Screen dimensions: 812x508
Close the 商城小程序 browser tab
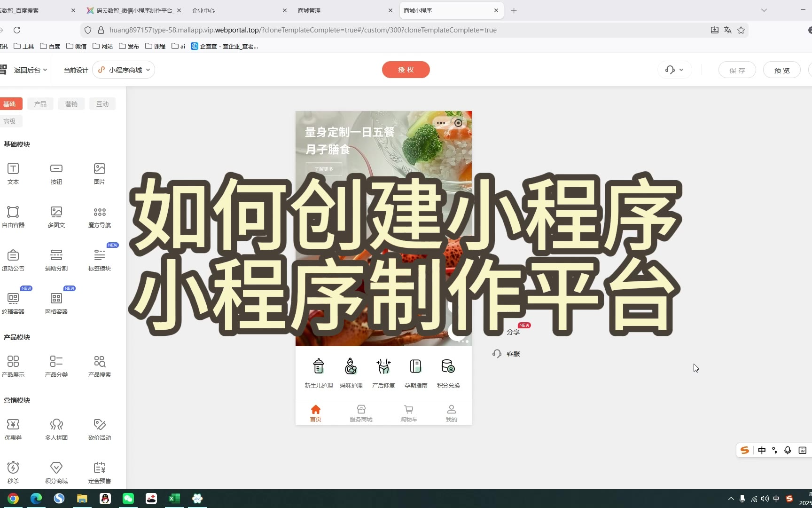[x=496, y=10]
